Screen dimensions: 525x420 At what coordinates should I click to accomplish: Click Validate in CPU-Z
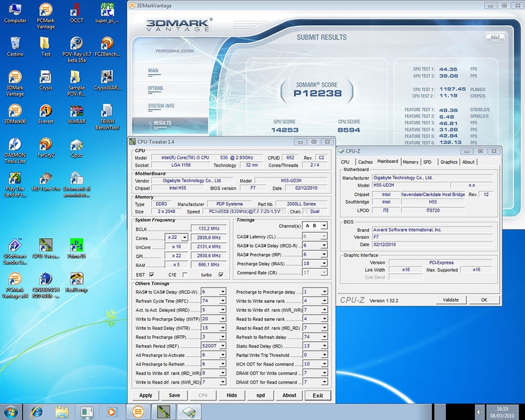(451, 300)
